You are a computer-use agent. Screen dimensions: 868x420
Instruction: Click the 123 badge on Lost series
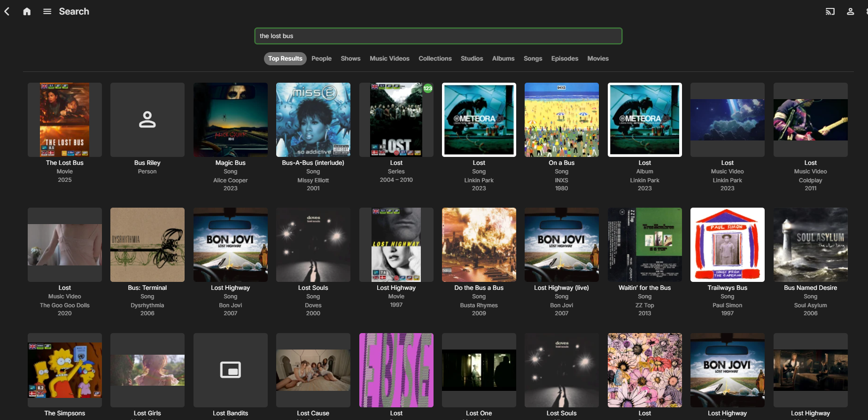point(427,88)
